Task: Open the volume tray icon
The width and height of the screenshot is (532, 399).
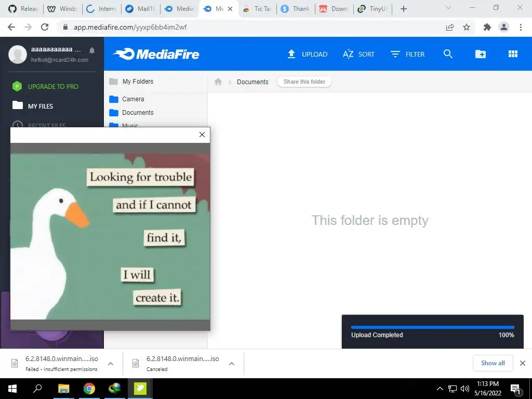Action: pyautogui.click(x=465, y=389)
